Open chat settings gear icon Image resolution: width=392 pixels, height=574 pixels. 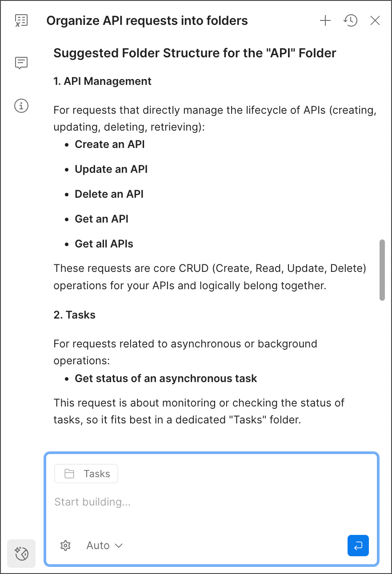coord(65,546)
